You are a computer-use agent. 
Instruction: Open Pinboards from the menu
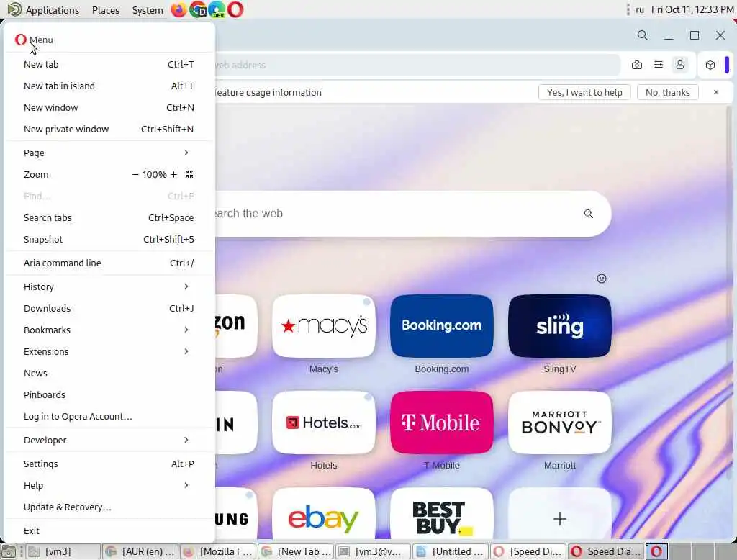pos(109,395)
